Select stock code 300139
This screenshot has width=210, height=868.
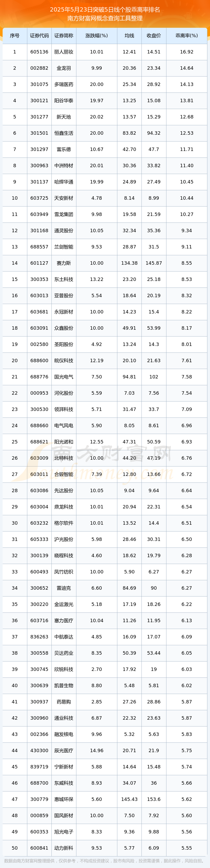[x=39, y=556]
